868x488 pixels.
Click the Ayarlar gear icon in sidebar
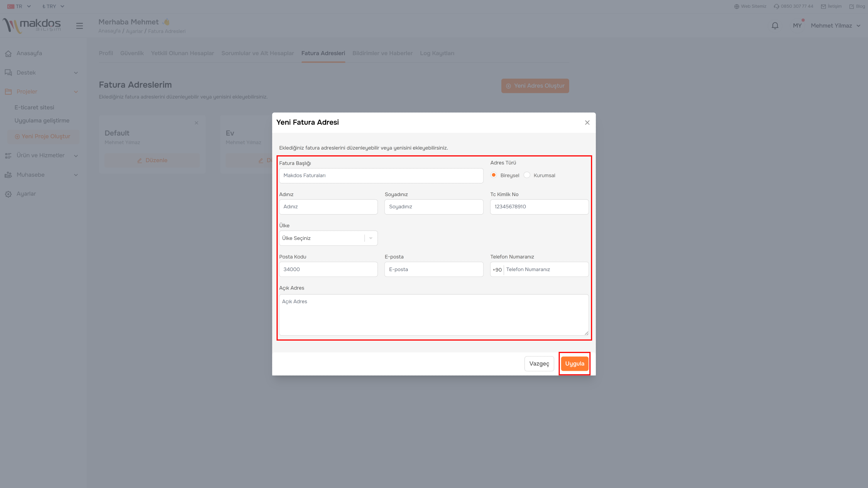[x=8, y=194]
